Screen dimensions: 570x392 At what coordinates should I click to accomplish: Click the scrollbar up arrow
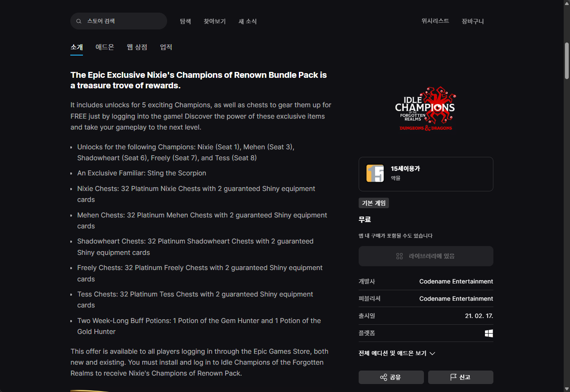click(567, 3)
